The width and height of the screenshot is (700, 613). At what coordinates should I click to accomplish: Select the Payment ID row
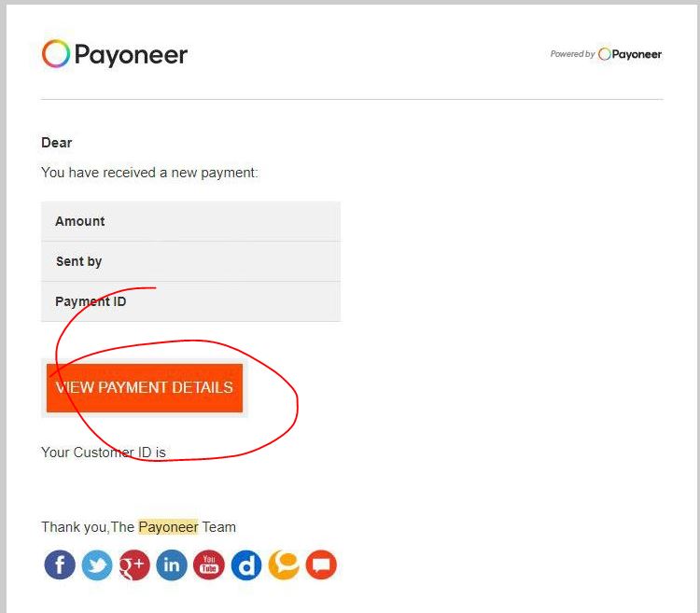(190, 301)
